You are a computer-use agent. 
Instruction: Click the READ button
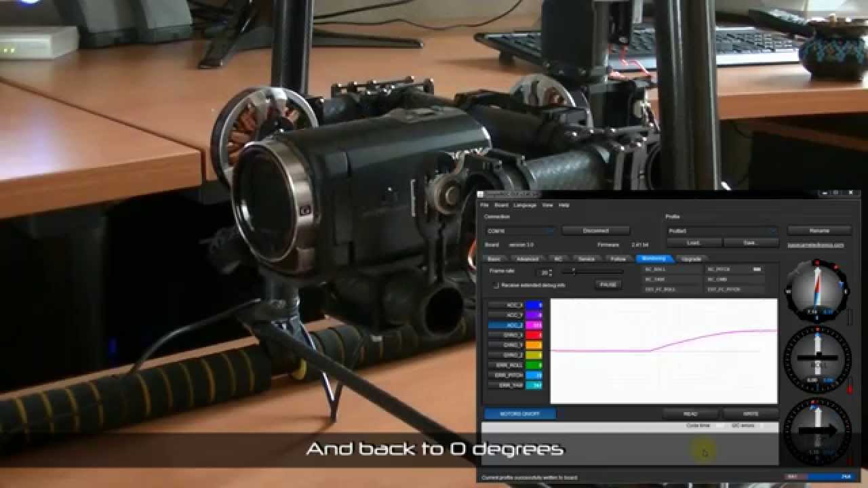coord(690,413)
